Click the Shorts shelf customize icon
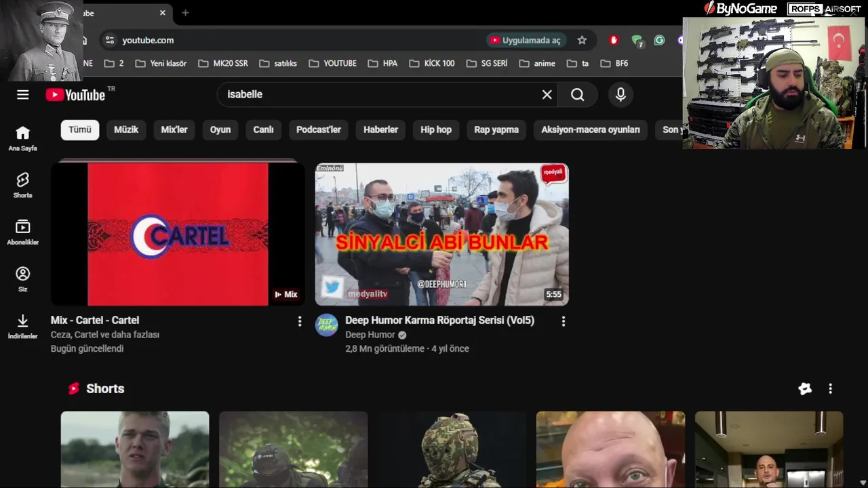Image resolution: width=868 pixels, height=488 pixels. tap(805, 388)
